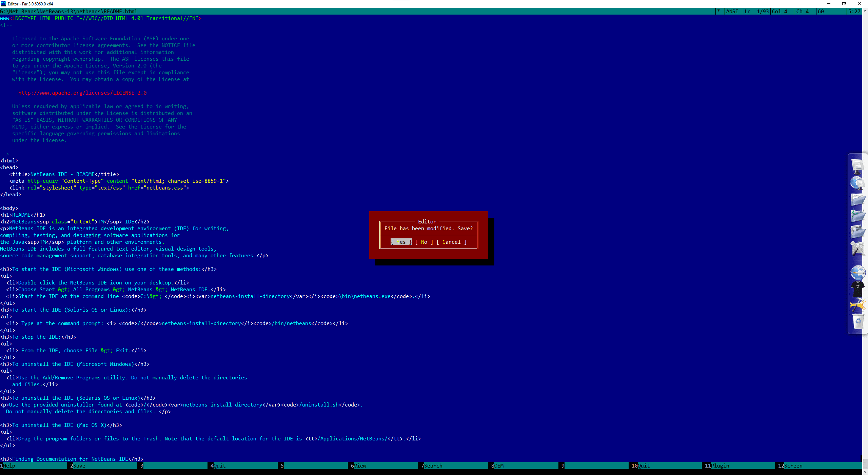Open the pictures folder dock icon
The width and height of the screenshot is (868, 475).
tap(857, 232)
